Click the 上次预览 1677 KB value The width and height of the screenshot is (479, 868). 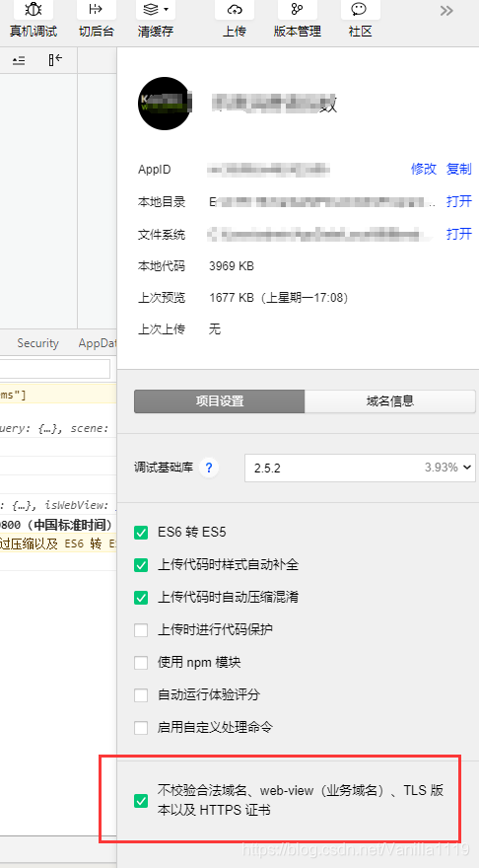pyautogui.click(x=278, y=298)
